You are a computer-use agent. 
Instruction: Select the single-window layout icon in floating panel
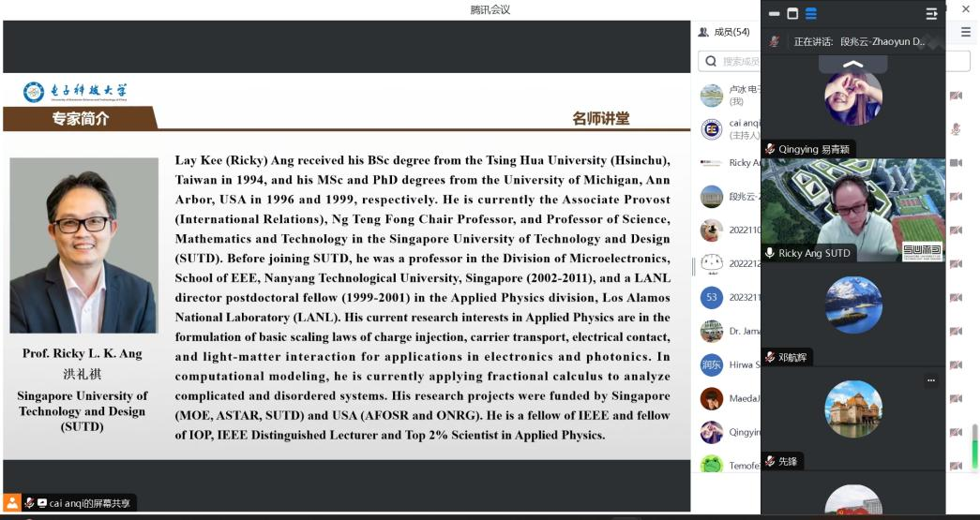coord(792,13)
